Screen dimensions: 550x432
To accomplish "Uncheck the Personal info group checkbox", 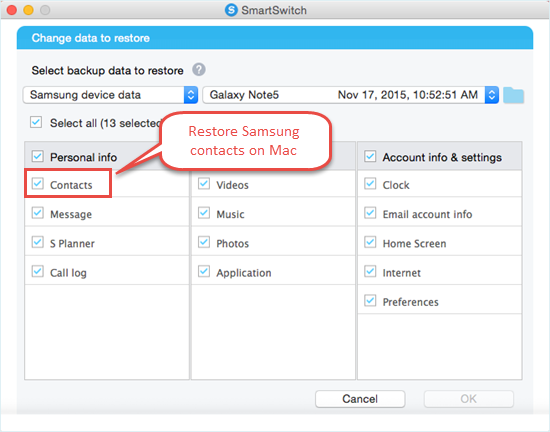I will (x=38, y=156).
